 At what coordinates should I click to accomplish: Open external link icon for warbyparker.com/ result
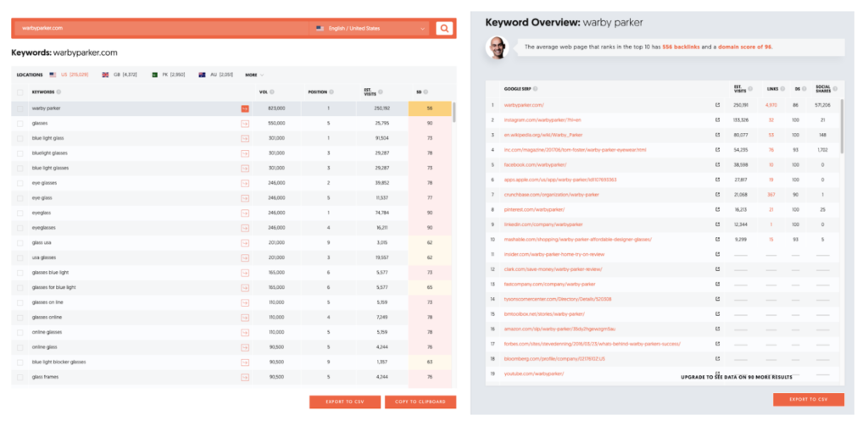coord(717,104)
